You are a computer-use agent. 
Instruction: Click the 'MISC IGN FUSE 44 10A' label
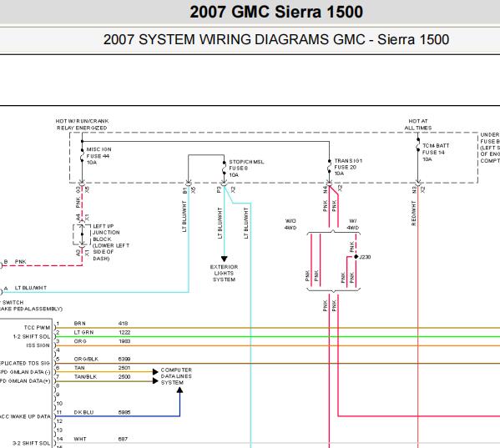coord(98,156)
